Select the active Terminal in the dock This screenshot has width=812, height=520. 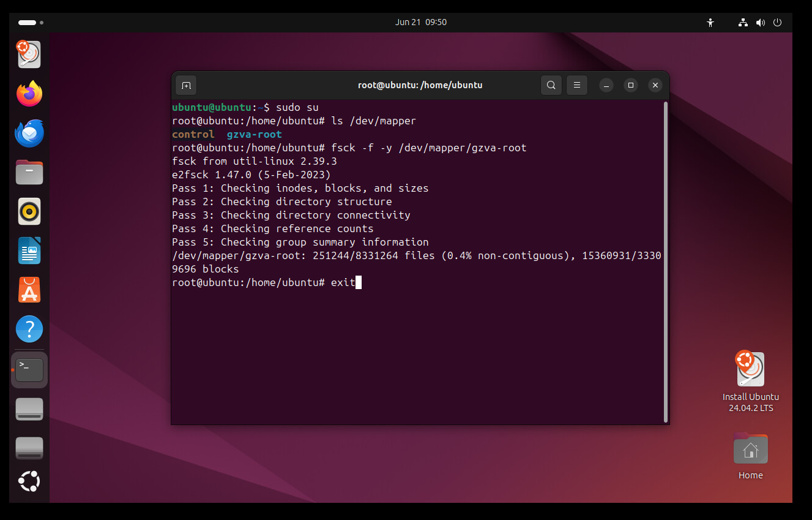(29, 369)
